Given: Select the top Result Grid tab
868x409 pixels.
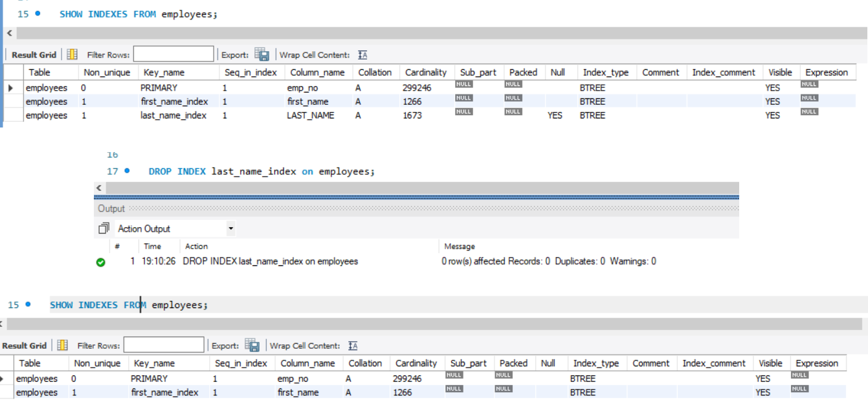Looking at the screenshot, I should pos(32,54).
